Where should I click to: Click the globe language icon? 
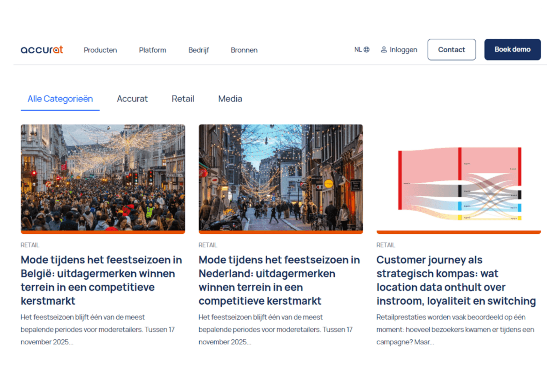tap(367, 50)
